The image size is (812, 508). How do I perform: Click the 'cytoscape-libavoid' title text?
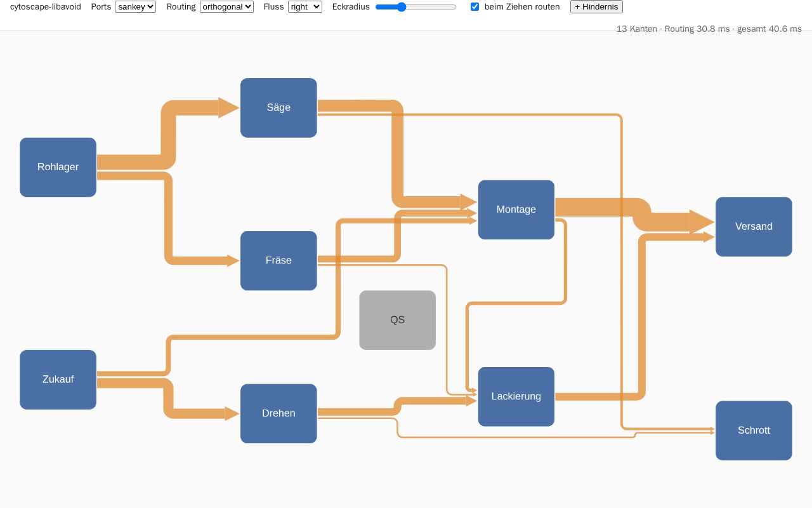point(46,7)
